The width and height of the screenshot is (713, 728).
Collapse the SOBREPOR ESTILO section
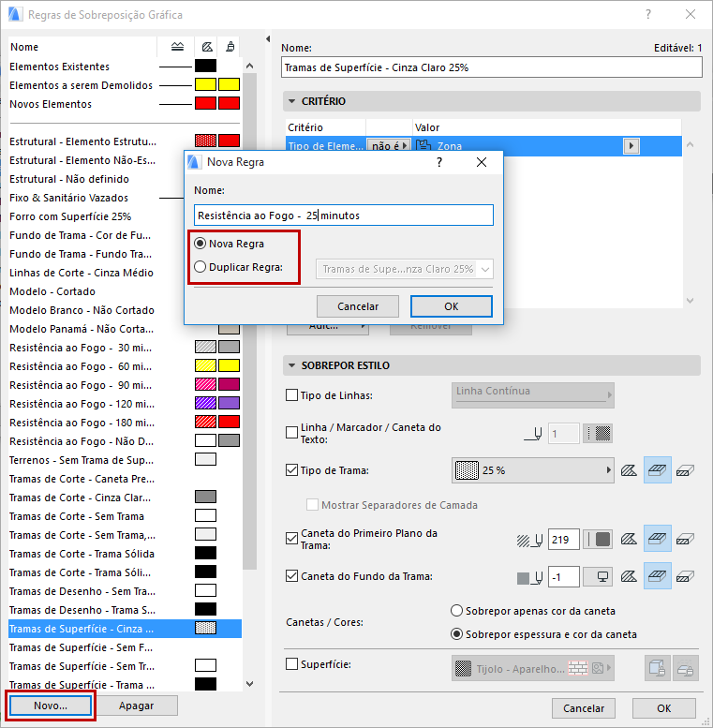point(291,365)
